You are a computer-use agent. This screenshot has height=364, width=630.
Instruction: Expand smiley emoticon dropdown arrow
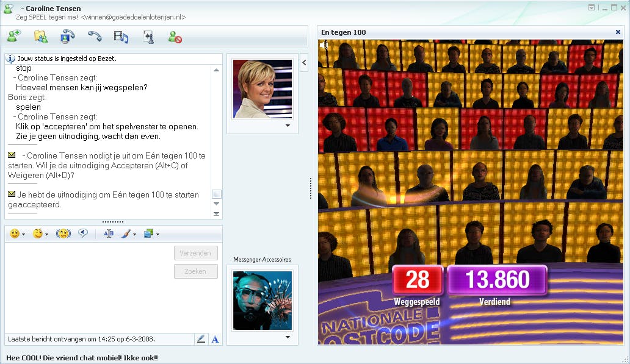pos(24,234)
